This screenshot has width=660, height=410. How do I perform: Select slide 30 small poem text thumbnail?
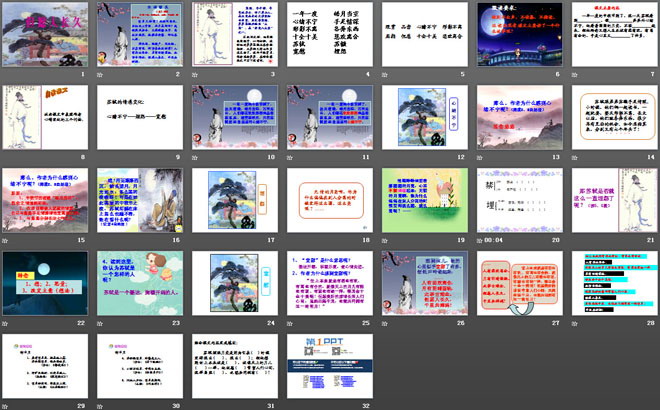[140, 366]
